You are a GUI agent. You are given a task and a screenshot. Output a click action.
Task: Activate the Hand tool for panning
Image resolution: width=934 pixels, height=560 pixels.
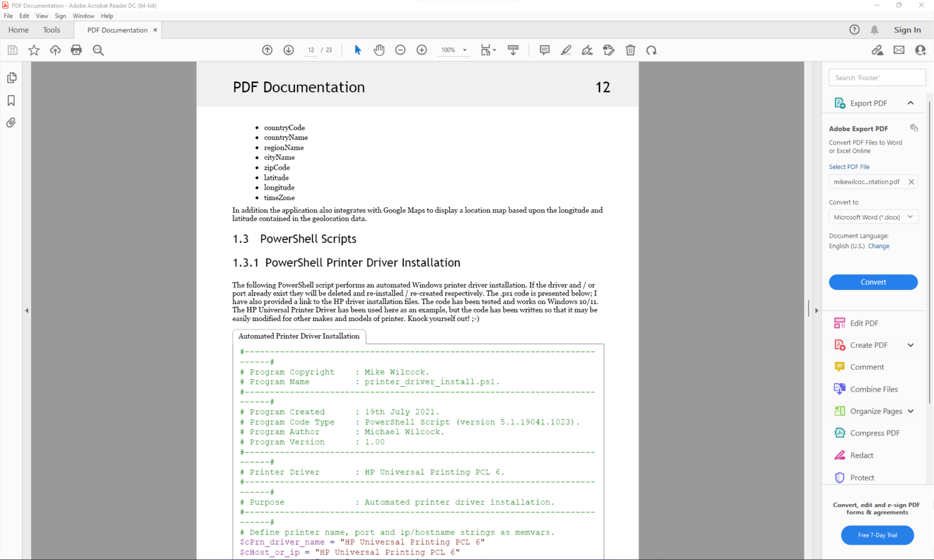379,50
